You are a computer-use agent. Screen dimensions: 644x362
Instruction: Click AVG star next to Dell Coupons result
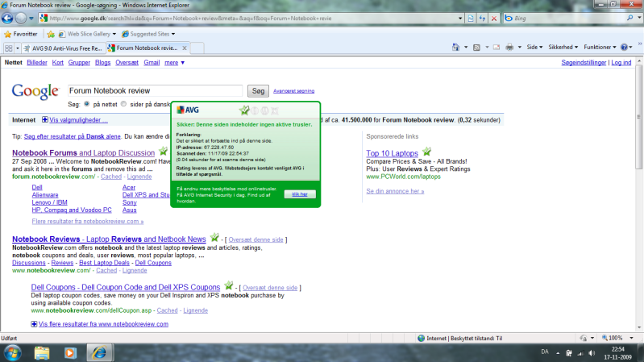pos(229,285)
